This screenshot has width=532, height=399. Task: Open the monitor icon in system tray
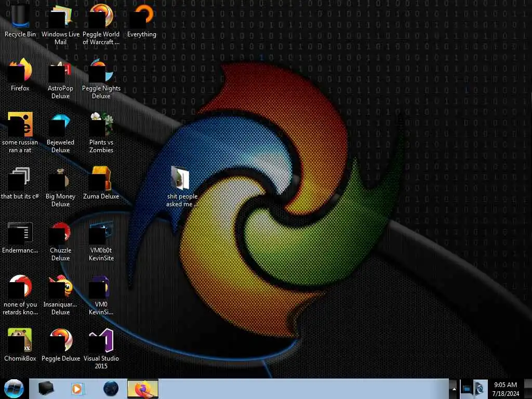pos(466,389)
